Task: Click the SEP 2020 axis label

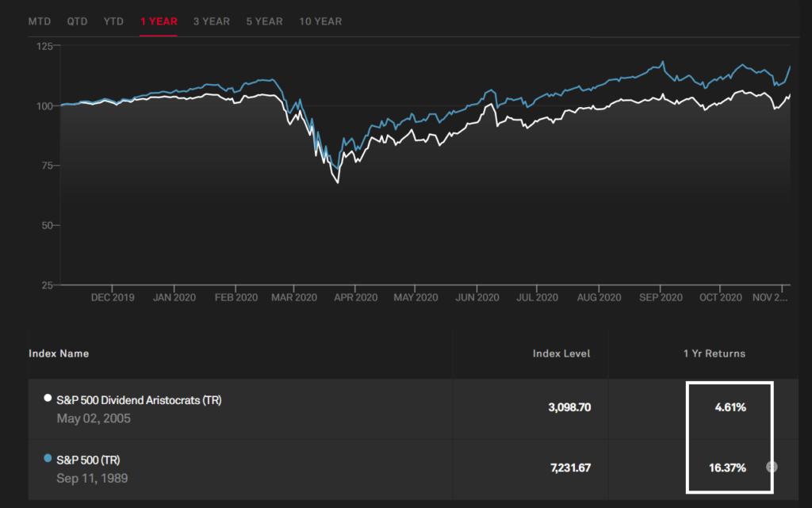Action: [661, 298]
